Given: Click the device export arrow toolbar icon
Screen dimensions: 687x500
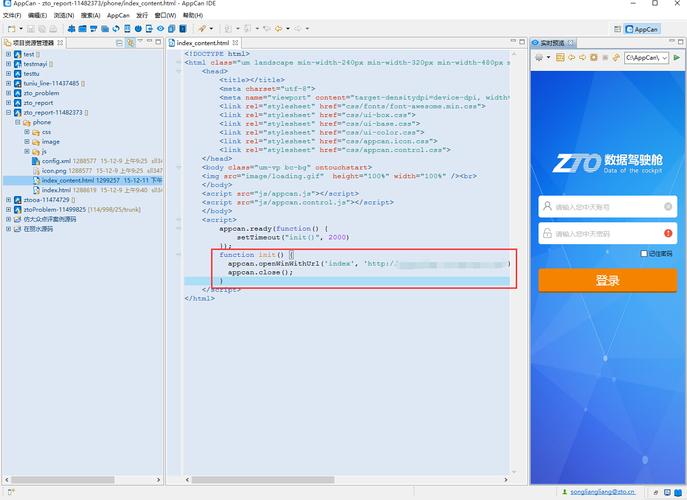Looking at the screenshot, I should pos(149,29).
